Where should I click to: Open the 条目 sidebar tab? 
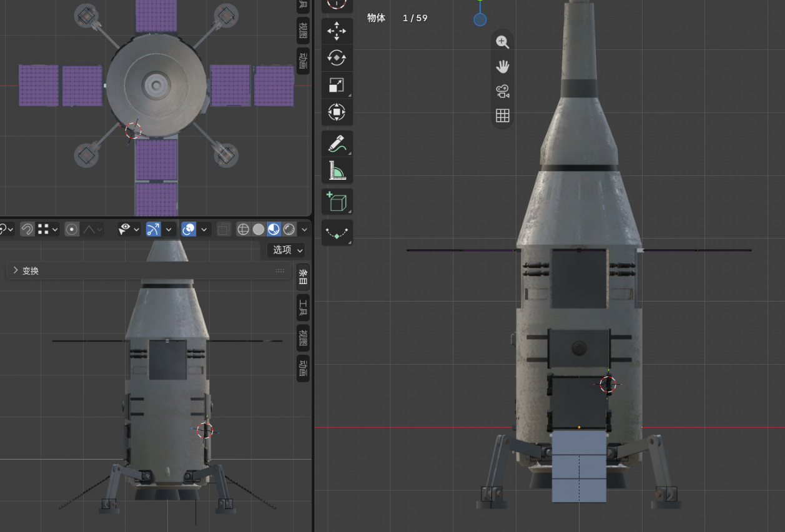click(x=303, y=277)
